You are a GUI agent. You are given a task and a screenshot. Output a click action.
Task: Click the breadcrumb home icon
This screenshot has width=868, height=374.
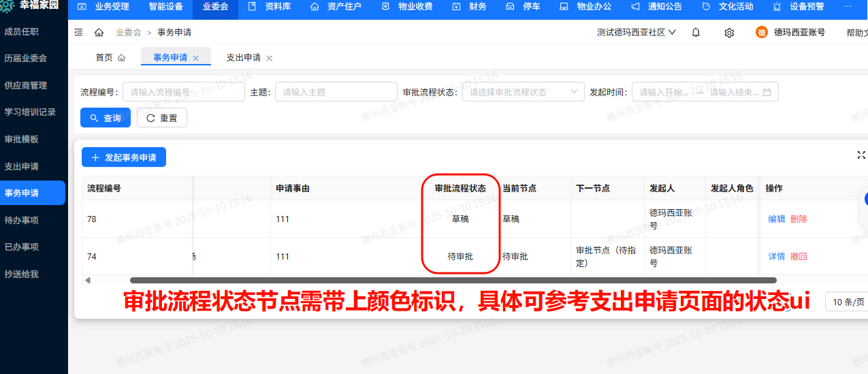point(99,32)
